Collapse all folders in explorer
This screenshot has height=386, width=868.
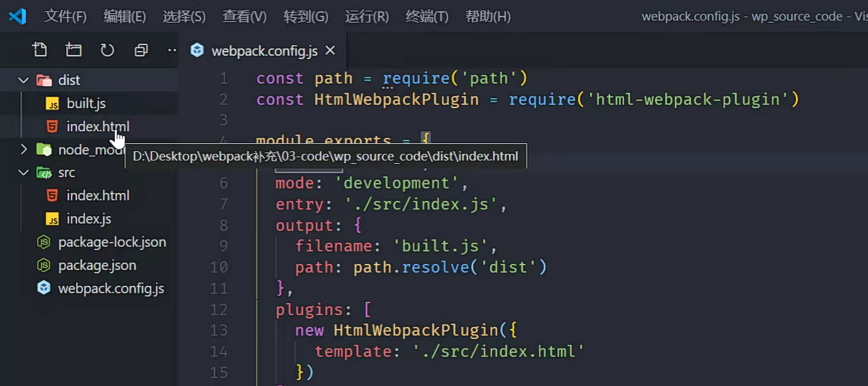pyautogui.click(x=141, y=50)
